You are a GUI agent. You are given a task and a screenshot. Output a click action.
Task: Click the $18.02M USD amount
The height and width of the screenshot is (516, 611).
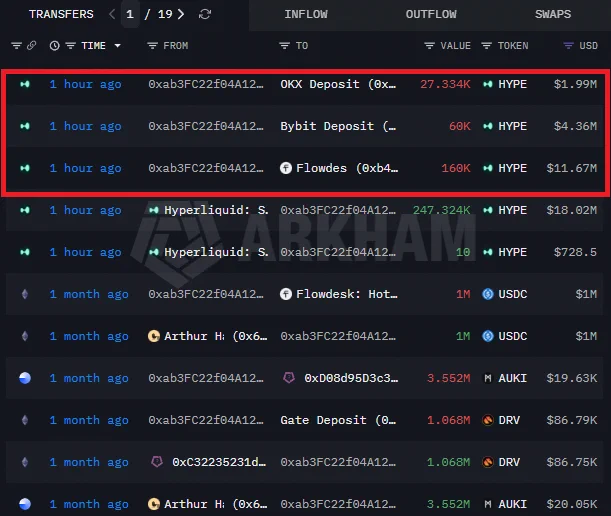point(571,210)
